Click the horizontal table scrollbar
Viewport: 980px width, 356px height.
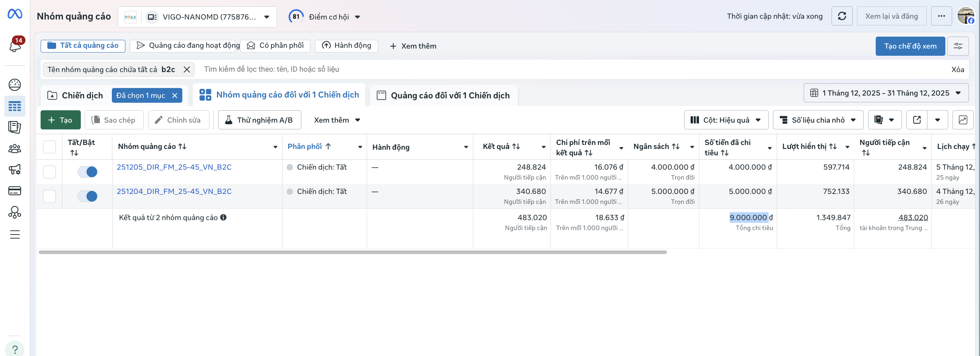coord(352,252)
